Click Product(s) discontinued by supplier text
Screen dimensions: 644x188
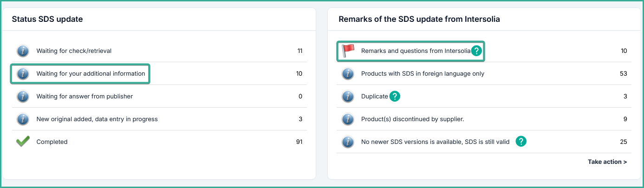click(x=412, y=119)
